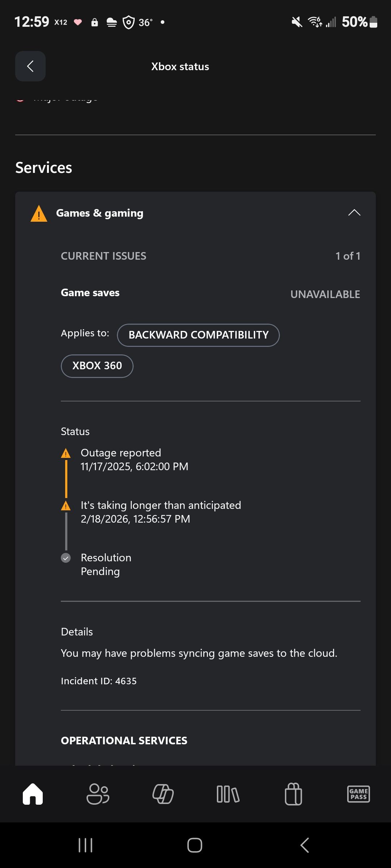391x868 pixels.
Task: Open the Game Pass tab
Action: pos(358,794)
